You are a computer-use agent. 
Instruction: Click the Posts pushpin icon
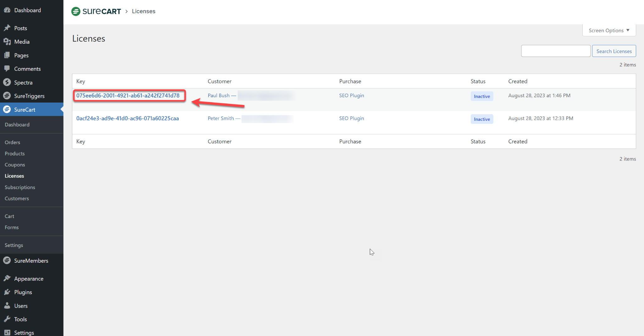7,28
